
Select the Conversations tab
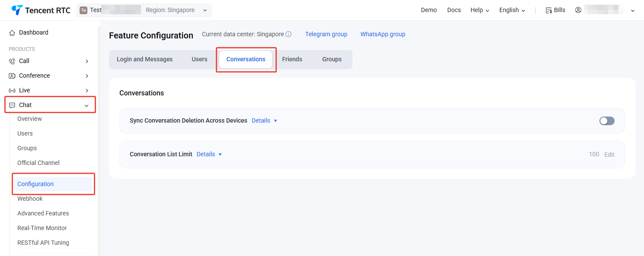coord(246,59)
